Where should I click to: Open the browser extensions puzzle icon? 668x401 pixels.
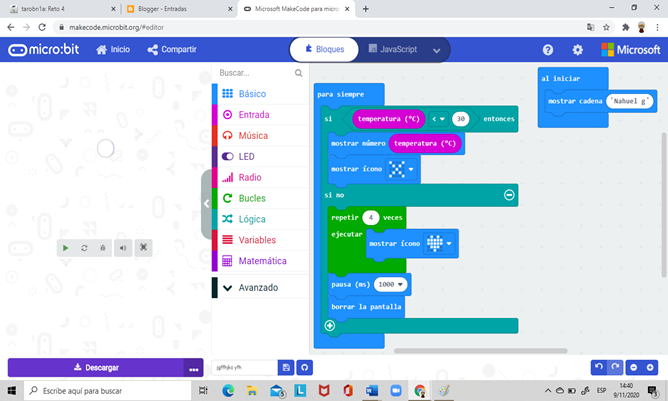click(625, 27)
